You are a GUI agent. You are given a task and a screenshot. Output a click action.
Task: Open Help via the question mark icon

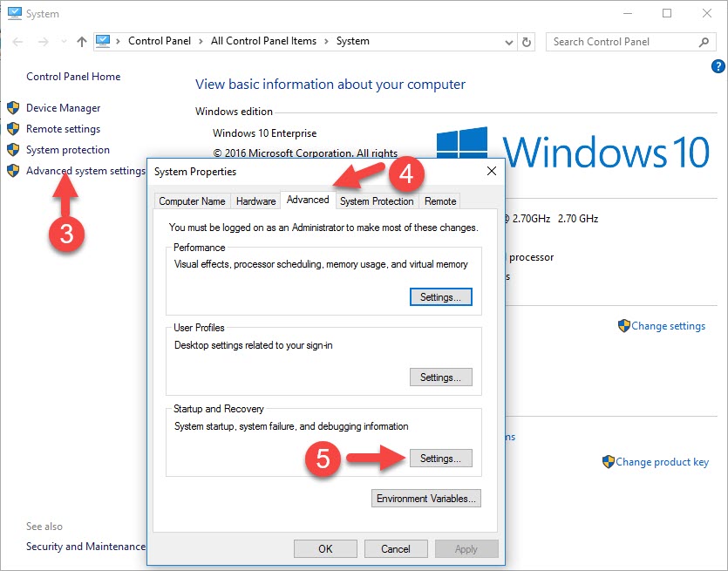click(x=718, y=66)
